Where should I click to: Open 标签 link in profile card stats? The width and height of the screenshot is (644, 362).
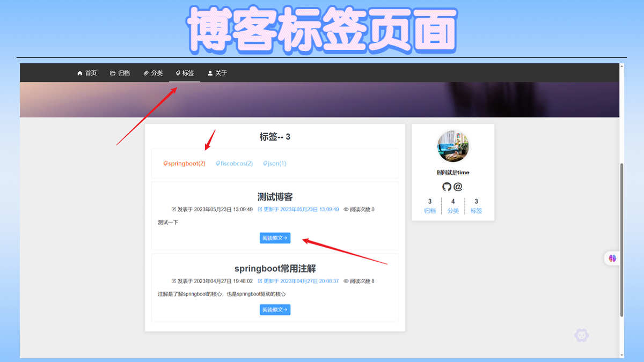click(x=476, y=211)
